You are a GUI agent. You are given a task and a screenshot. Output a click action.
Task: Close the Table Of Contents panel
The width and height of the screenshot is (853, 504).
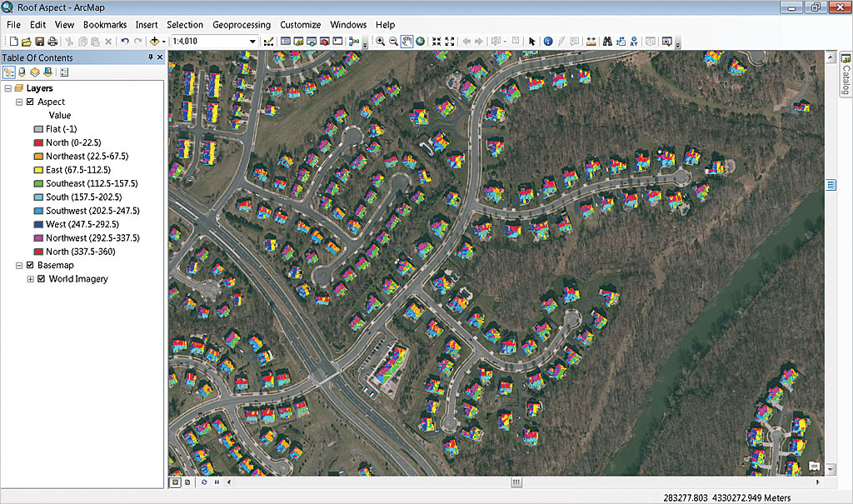(x=160, y=57)
